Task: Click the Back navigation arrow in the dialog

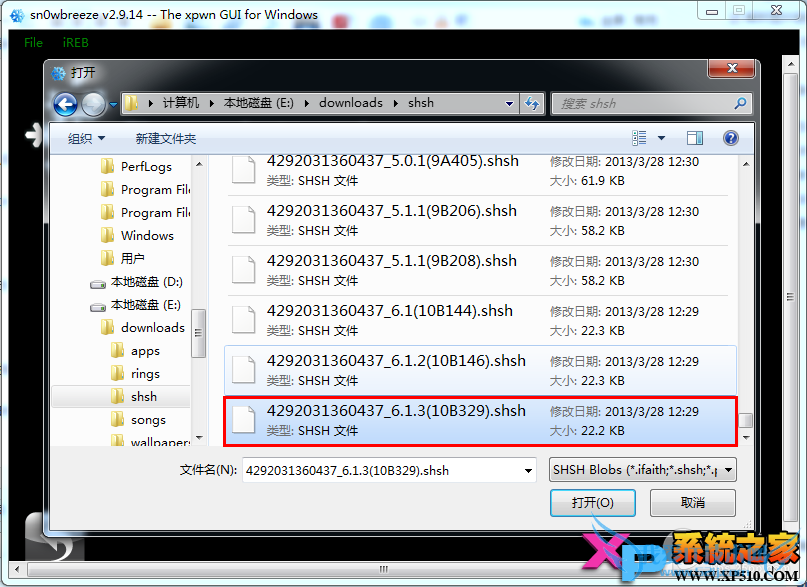Action: [x=65, y=104]
